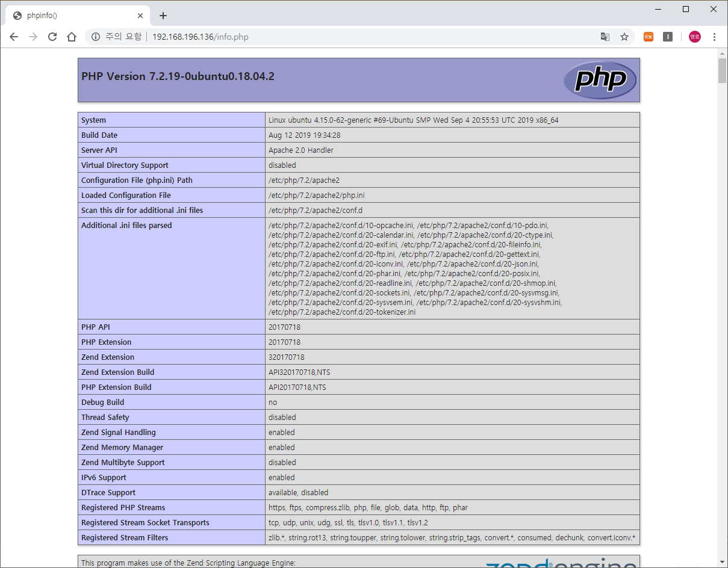The height and width of the screenshot is (568, 728).
Task: Click the PHP Extension label
Action: (x=106, y=342)
